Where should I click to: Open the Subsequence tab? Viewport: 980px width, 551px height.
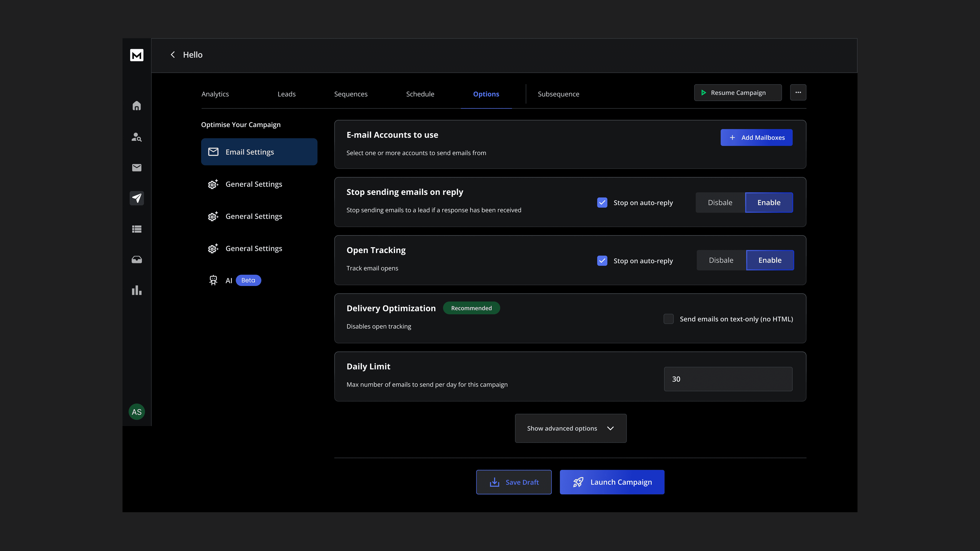point(558,94)
